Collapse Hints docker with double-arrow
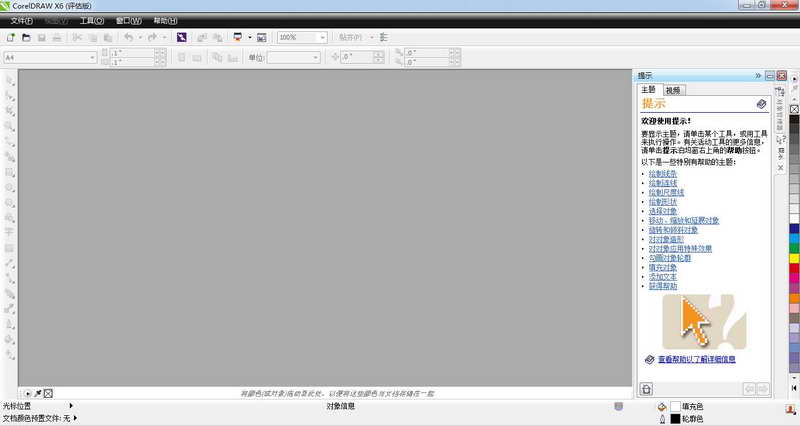 [x=758, y=76]
